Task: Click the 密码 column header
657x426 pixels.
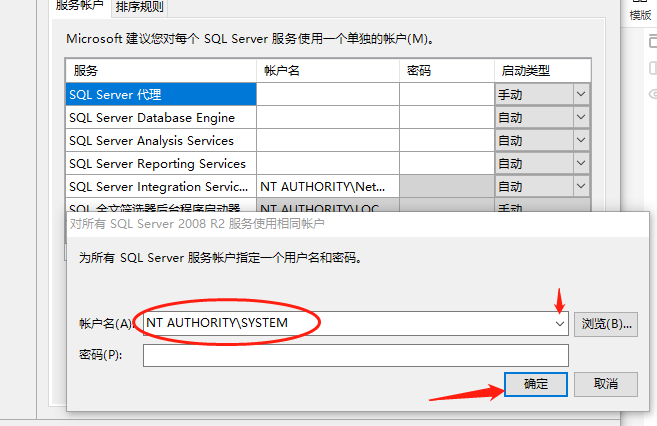Action: [x=447, y=71]
